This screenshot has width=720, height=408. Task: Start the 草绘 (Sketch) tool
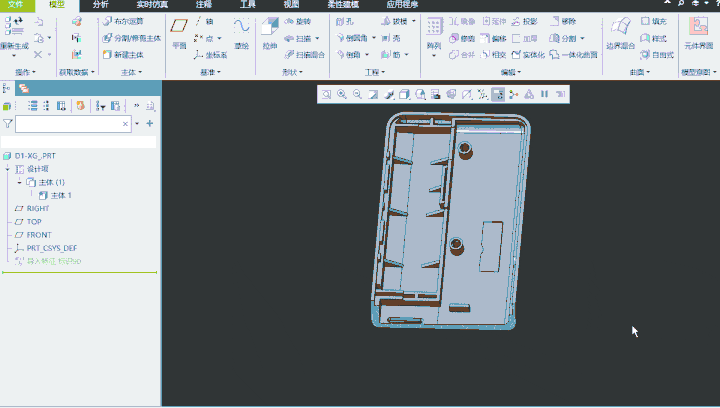pos(242,33)
